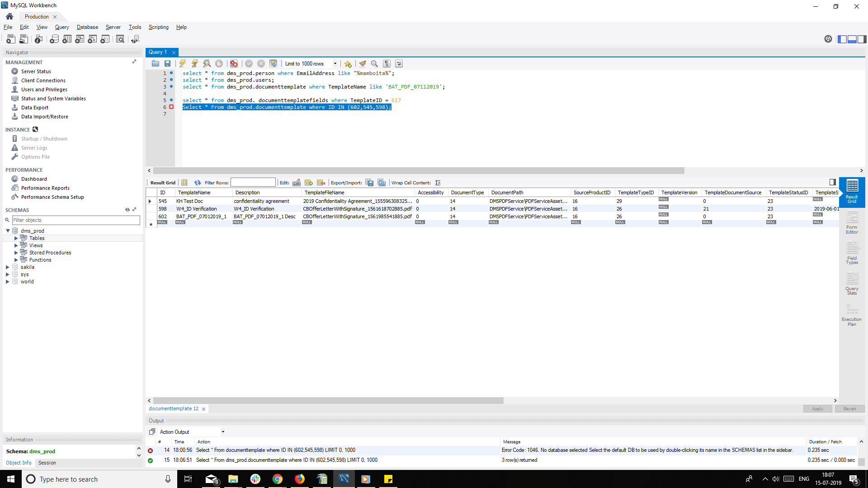The height and width of the screenshot is (488, 868).
Task: Open the Database menu
Action: pos(87,27)
